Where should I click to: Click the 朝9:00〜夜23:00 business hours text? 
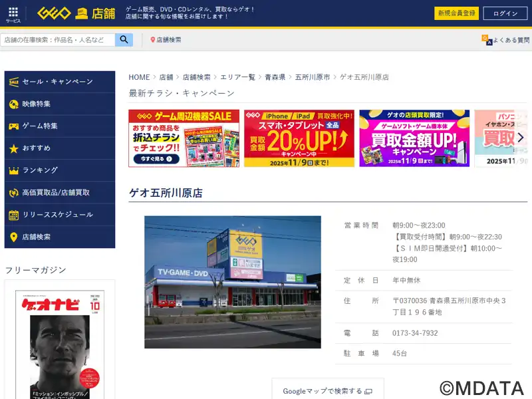tap(419, 225)
